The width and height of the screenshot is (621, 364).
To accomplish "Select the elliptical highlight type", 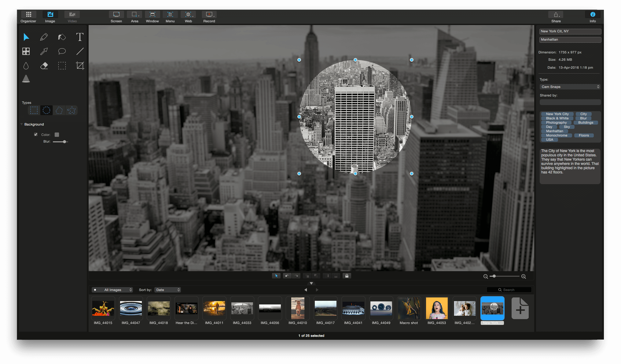I will pos(46,110).
